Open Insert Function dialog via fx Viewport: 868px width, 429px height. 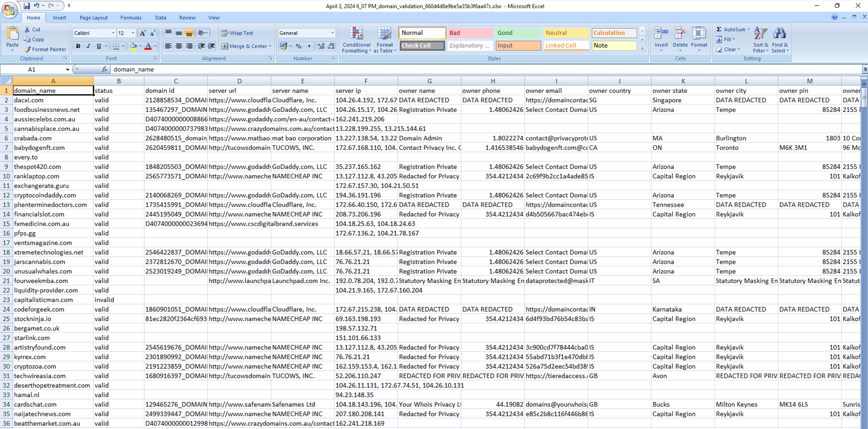coord(105,69)
